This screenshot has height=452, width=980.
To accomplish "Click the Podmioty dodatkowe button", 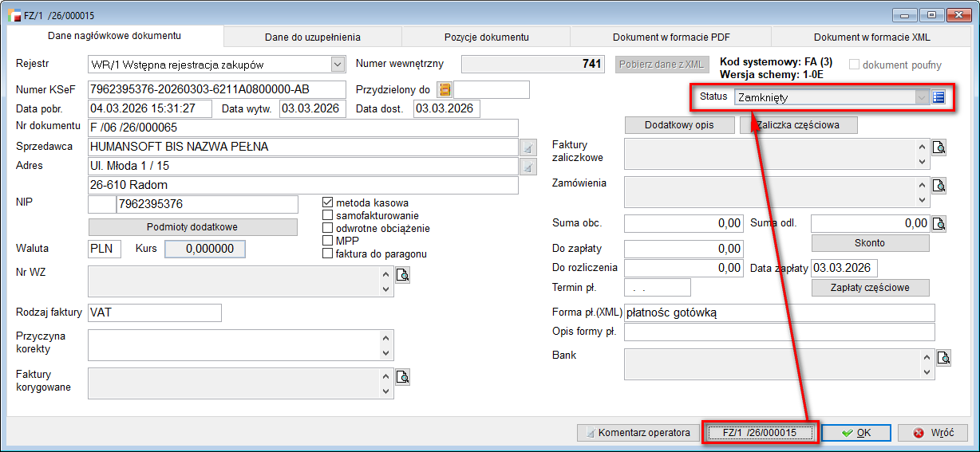I will pyautogui.click(x=192, y=226).
